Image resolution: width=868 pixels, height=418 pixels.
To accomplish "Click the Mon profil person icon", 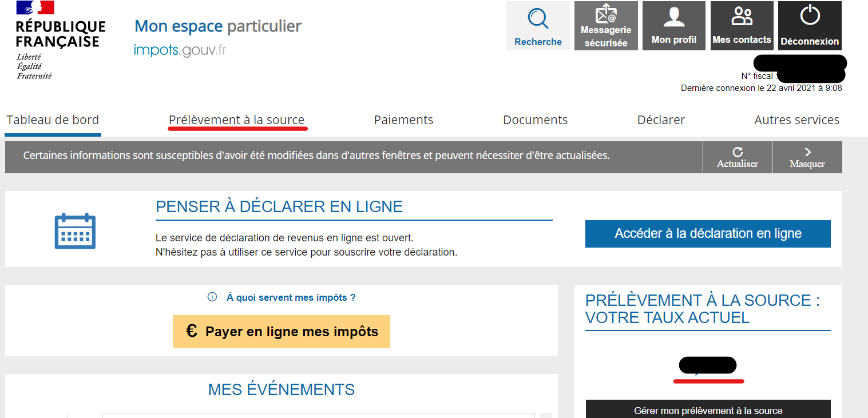I will [674, 17].
